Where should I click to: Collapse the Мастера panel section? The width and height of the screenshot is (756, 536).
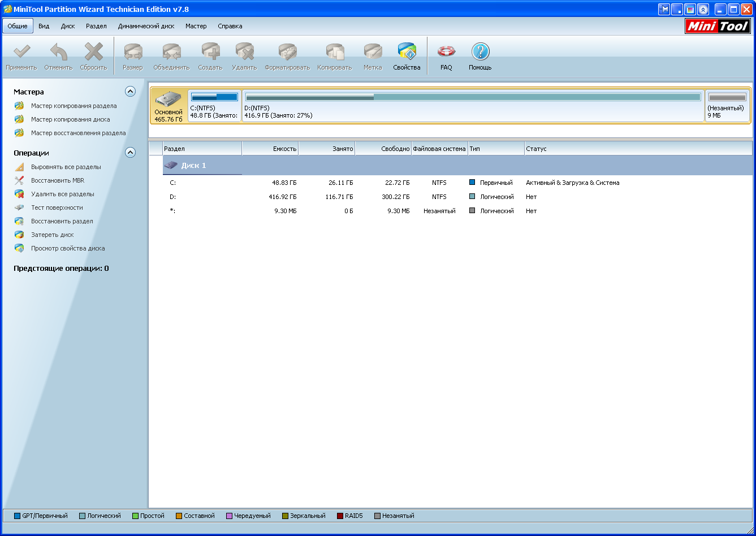tap(130, 91)
